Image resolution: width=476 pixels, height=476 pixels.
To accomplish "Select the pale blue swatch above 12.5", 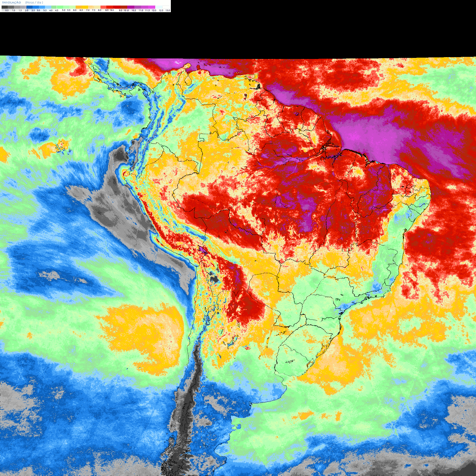I will point(159,7).
